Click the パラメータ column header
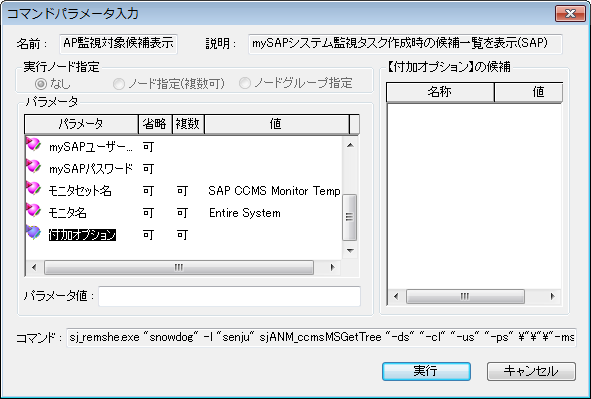Viewport: 591px width, 399px height. point(81,124)
